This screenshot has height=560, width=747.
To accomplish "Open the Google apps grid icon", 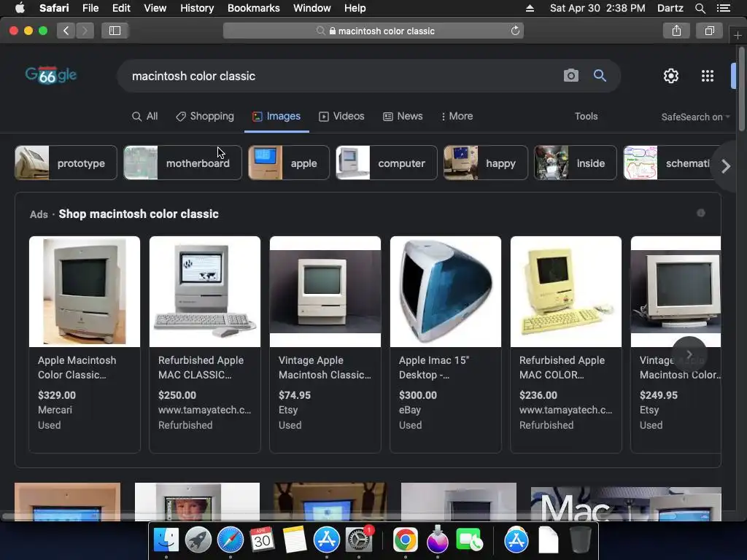I will (x=708, y=76).
